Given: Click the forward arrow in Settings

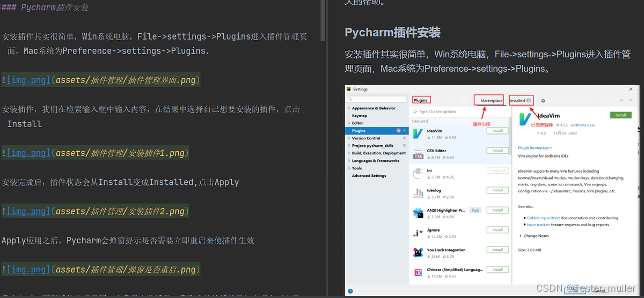Looking at the screenshot, I should pos(630,100).
